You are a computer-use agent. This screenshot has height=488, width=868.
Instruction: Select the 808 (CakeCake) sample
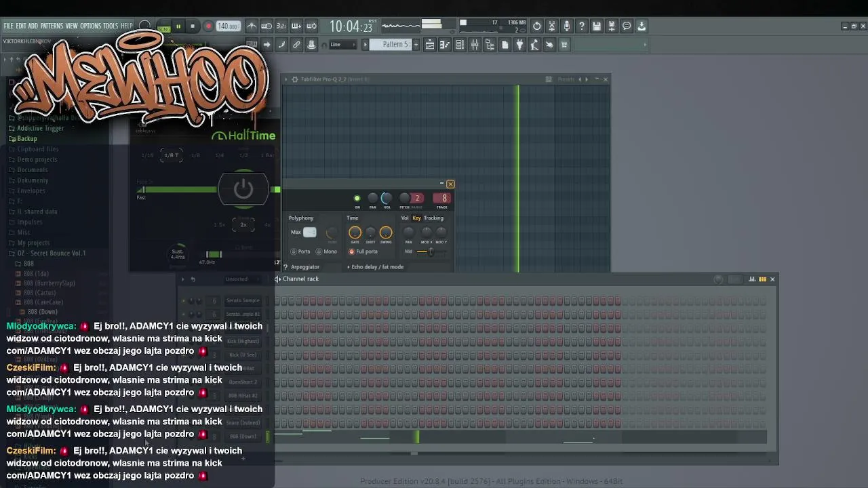tap(43, 302)
